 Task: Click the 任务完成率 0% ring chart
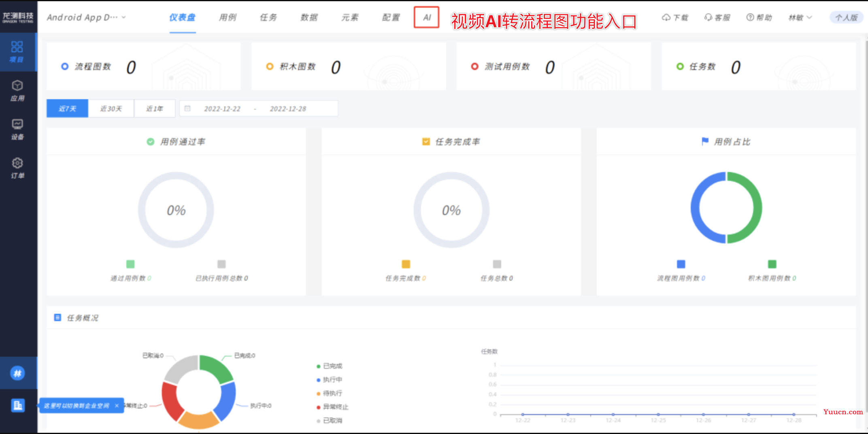click(x=451, y=210)
